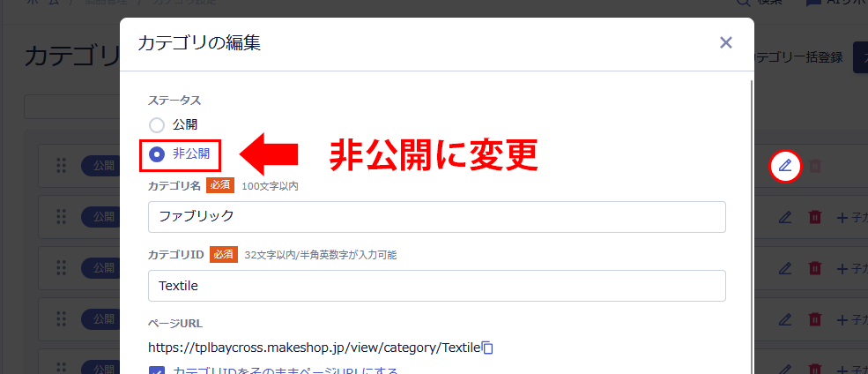Open カテゴリ一括登録 on the background page

pos(798,56)
